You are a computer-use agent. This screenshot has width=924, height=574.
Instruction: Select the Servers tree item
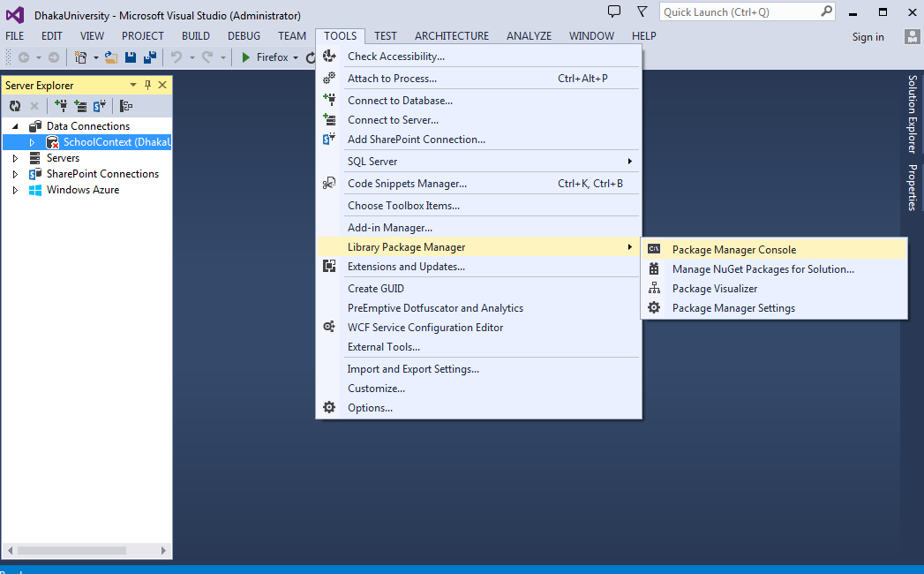(63, 158)
